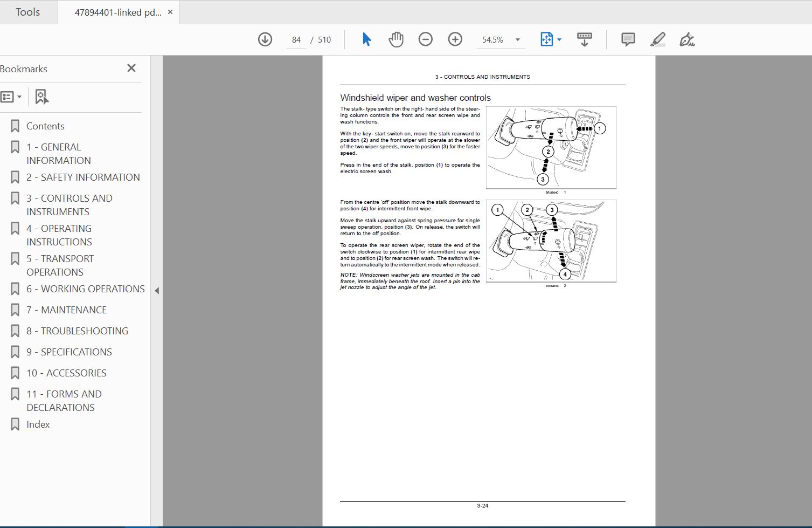Expand the fit page options arrow
812x528 pixels.
(x=559, y=40)
